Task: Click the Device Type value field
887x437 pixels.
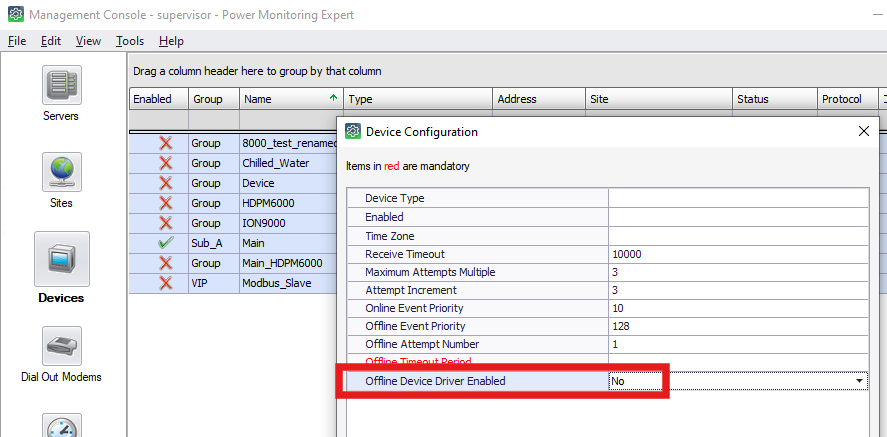Action: pos(738,198)
